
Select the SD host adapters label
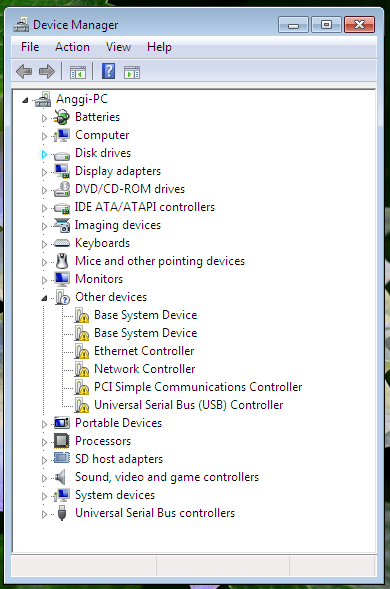coord(119,459)
